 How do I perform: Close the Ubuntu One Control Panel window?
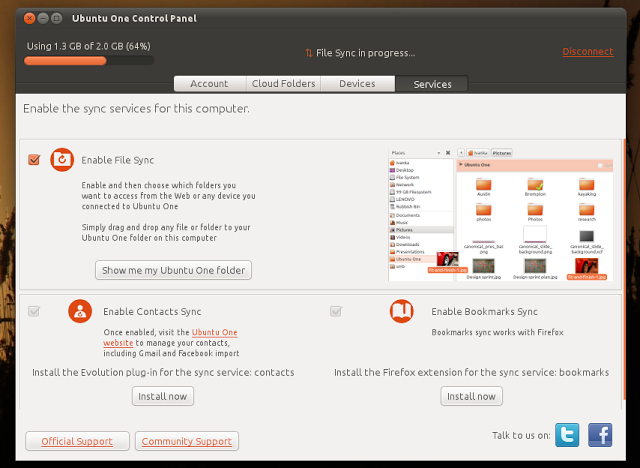[29, 18]
